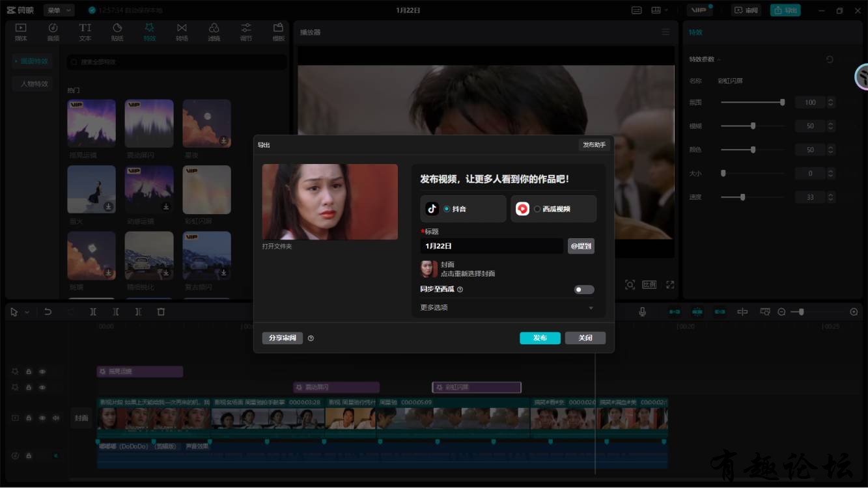Screen dimensions: 868x488
Task: Toggle visibility eye of main video track
Action: click(x=42, y=418)
